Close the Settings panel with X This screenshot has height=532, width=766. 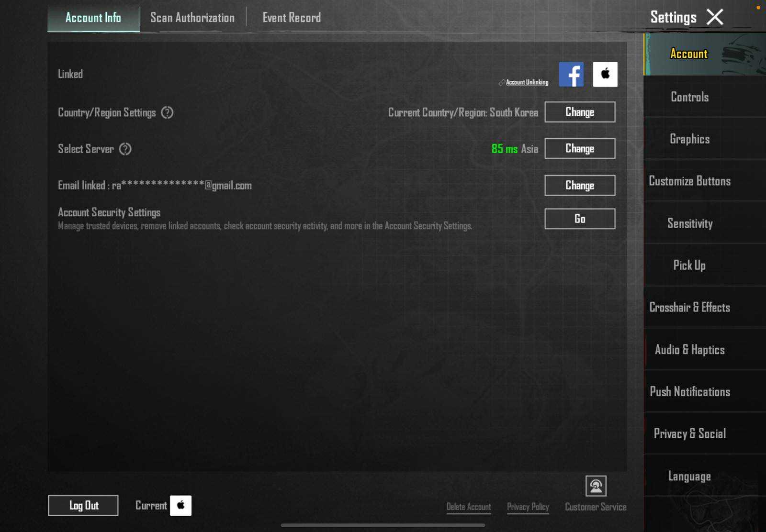pyautogui.click(x=715, y=17)
